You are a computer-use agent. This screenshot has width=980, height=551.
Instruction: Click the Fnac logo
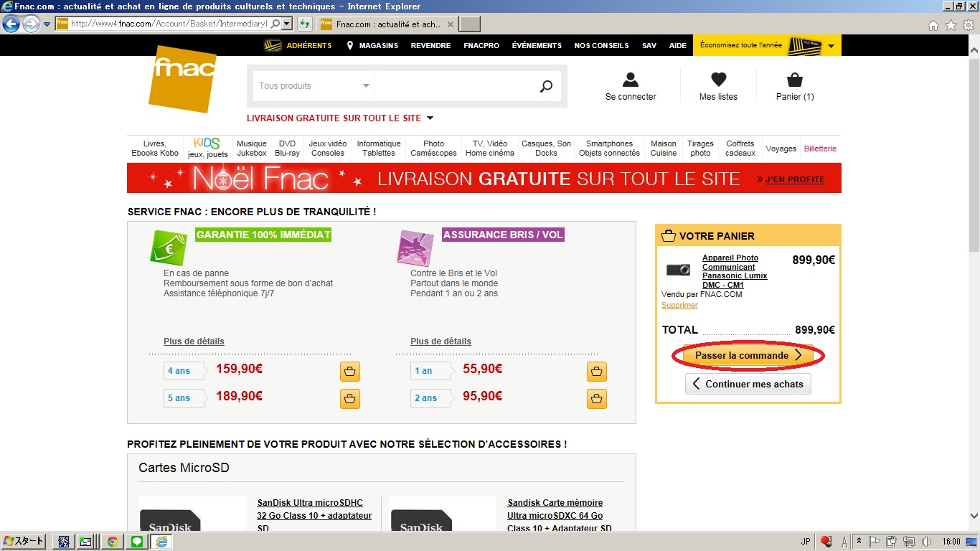pos(182,78)
